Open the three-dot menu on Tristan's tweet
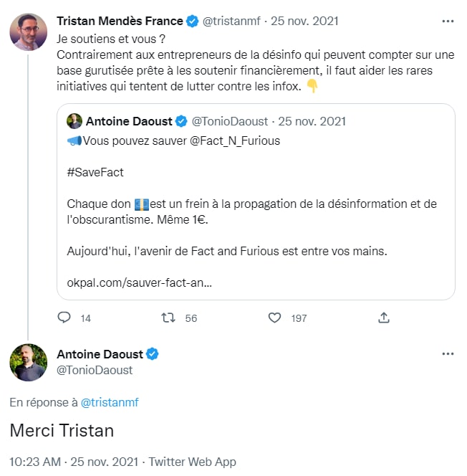Viewport: 467px width, 476px height. tap(448, 22)
